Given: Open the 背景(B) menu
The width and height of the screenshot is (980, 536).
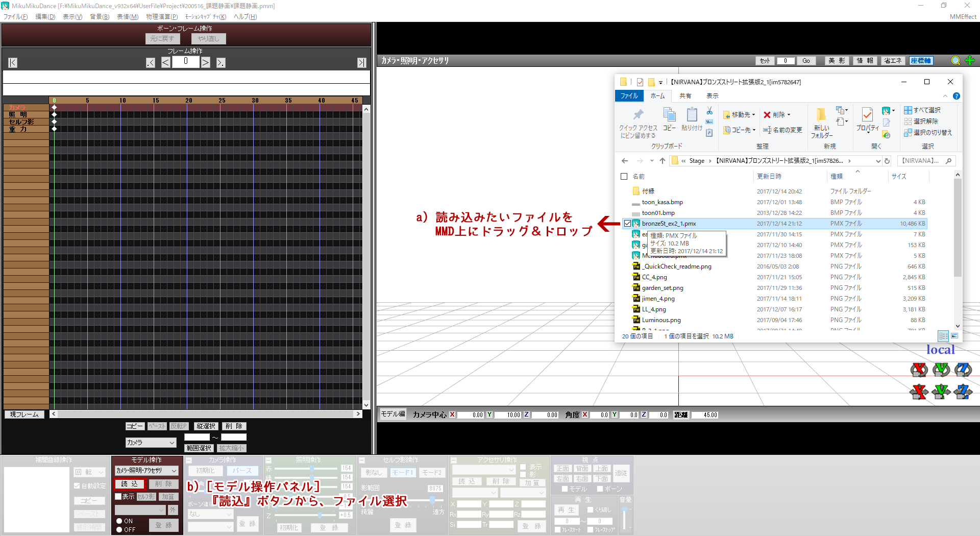Looking at the screenshot, I should click(x=100, y=17).
